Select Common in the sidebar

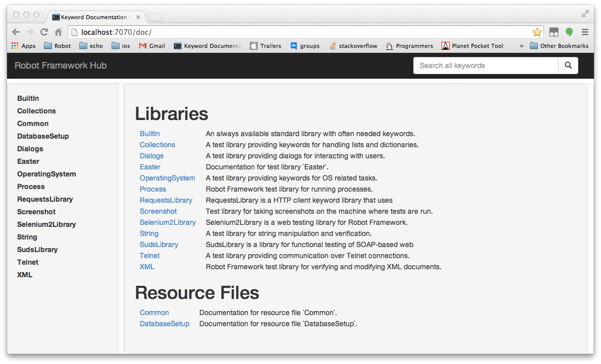pos(33,124)
